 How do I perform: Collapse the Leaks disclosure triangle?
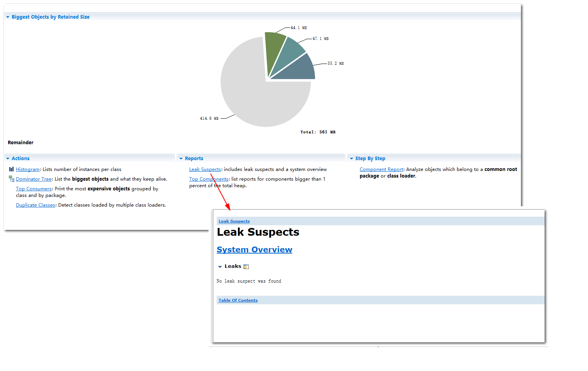220,267
